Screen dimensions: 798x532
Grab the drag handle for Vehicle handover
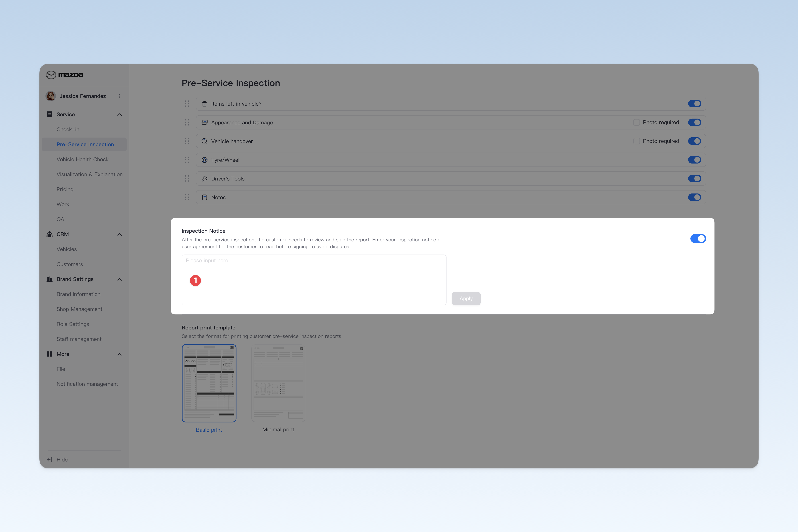click(187, 141)
